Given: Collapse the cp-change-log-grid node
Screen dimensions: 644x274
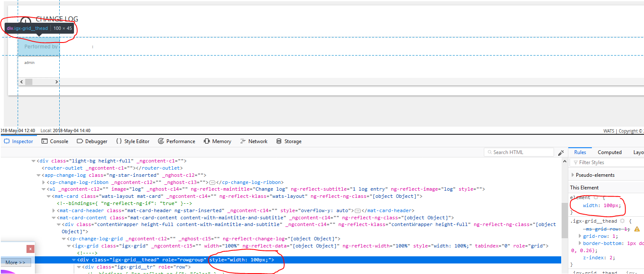Looking at the screenshot, I should [64, 239].
